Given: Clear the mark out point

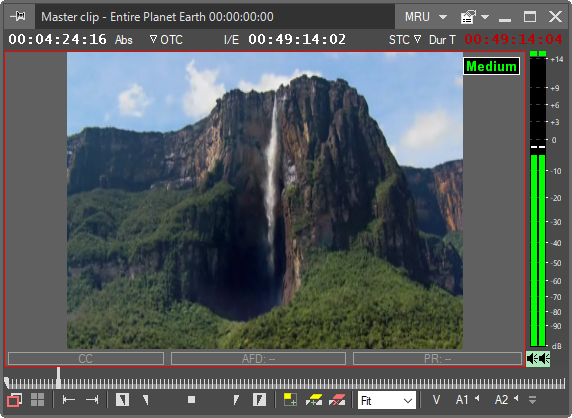Looking at the screenshot, I should pos(236,400).
